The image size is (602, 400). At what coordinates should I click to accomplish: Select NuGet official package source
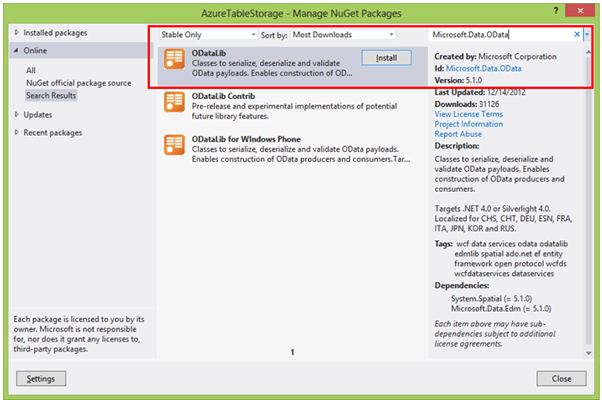click(x=78, y=82)
